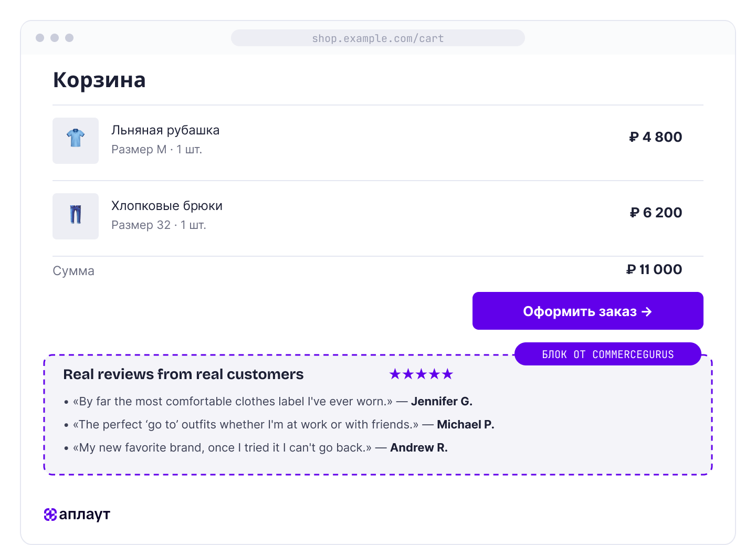Click Real reviews from real customers heading
This screenshot has height=545, width=756.
(183, 374)
